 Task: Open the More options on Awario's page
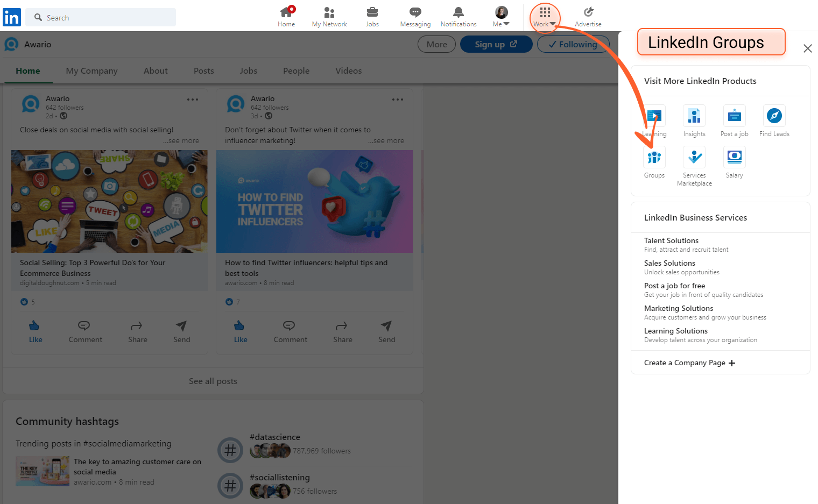click(x=436, y=44)
